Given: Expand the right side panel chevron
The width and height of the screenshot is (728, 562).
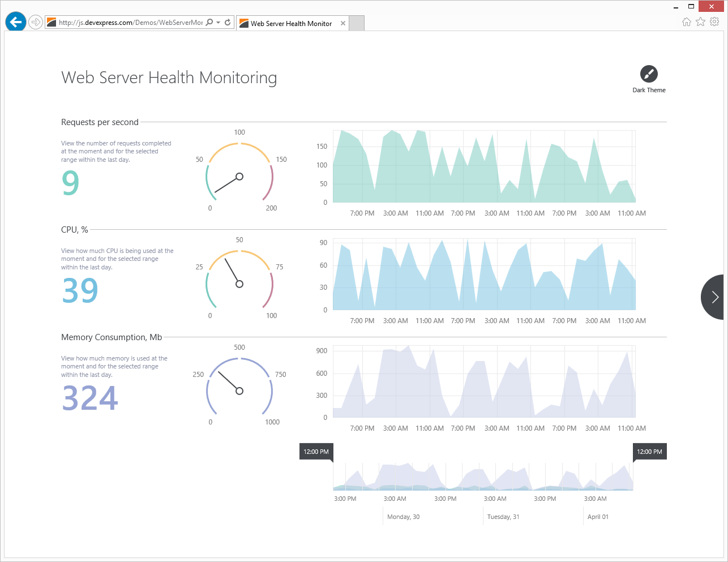Looking at the screenshot, I should click(x=714, y=297).
